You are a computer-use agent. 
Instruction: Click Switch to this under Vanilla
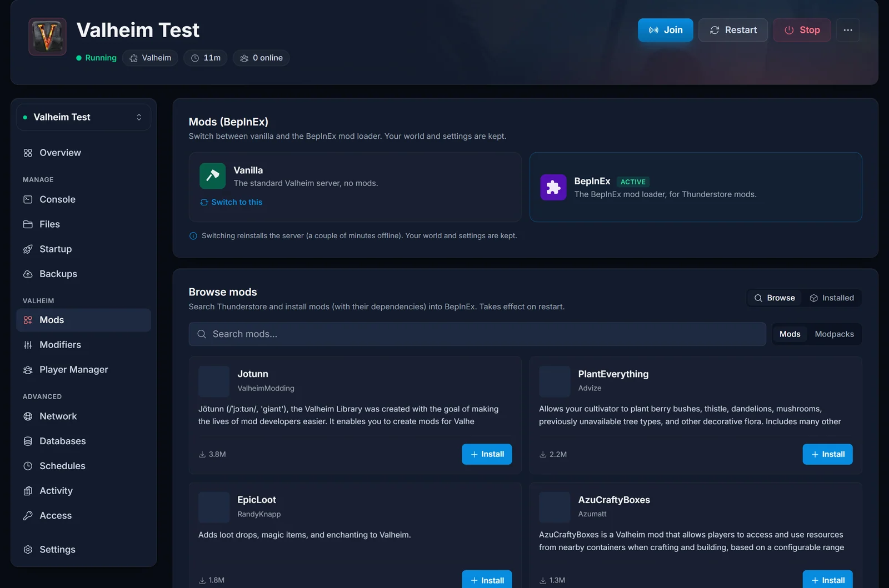231,203
